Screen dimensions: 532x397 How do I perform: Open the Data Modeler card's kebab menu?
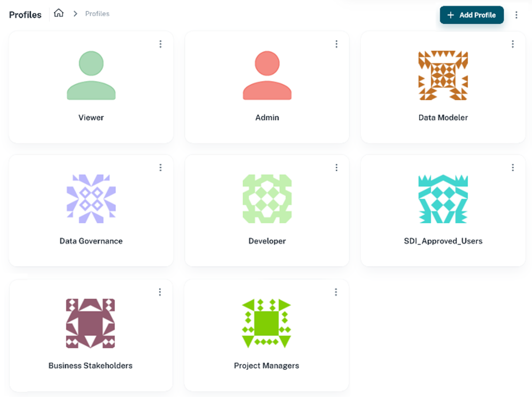click(513, 44)
